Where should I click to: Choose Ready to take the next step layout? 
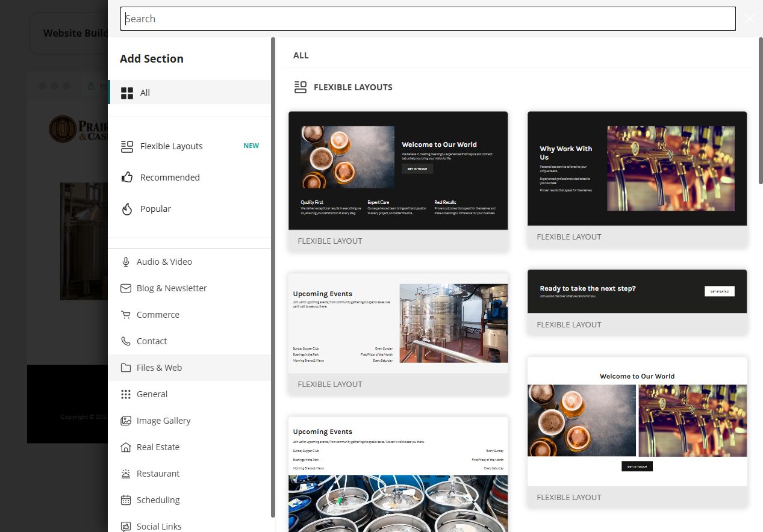[x=637, y=302]
